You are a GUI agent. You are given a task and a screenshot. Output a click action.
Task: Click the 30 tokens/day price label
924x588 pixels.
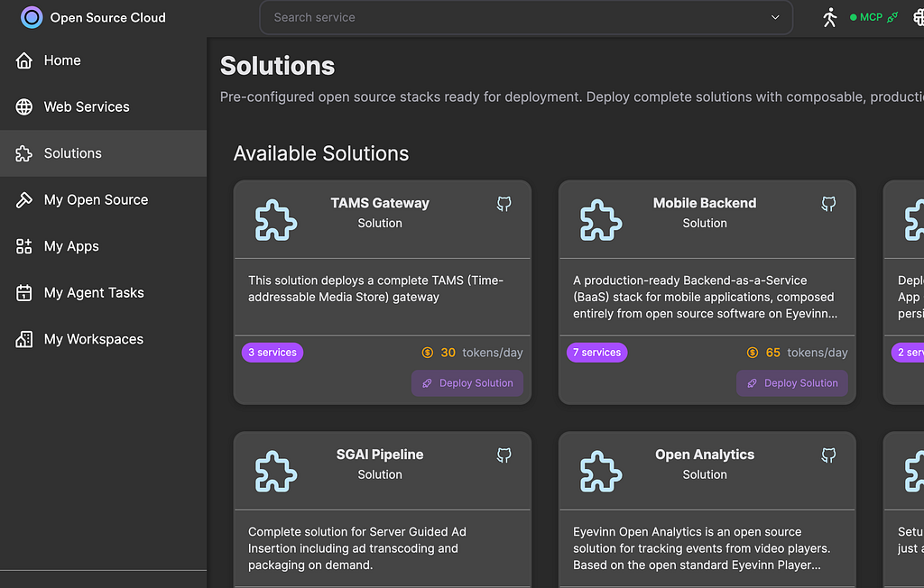click(x=482, y=353)
